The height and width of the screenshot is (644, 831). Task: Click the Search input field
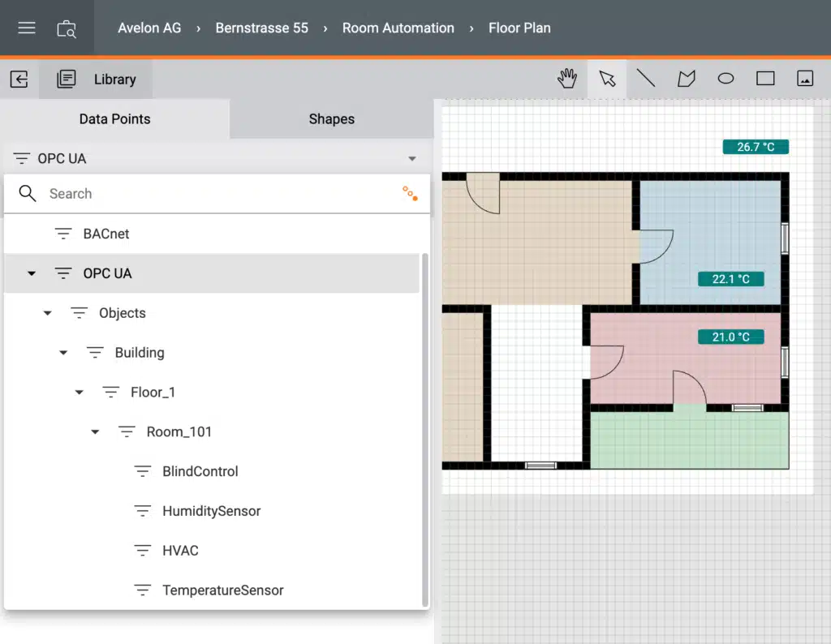(211, 194)
